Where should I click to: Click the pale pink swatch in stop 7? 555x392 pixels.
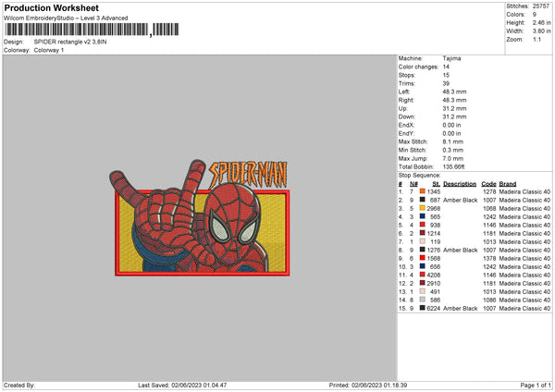tap(422, 241)
